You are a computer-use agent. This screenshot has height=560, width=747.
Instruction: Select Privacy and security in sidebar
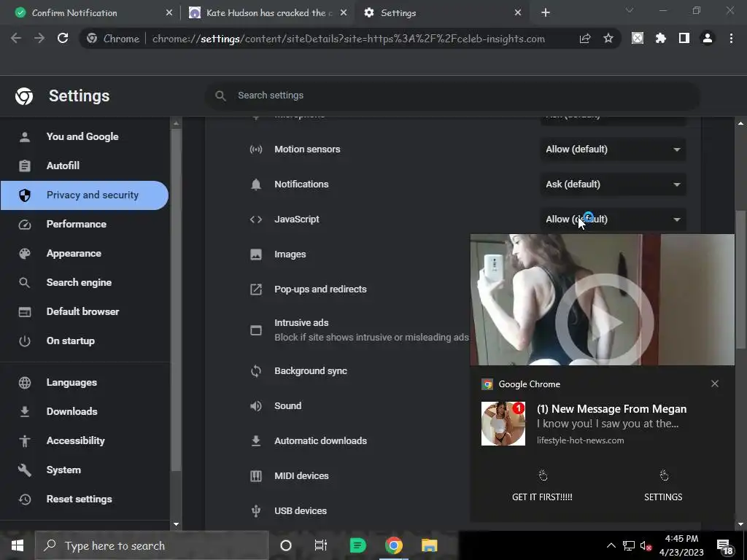85,195
